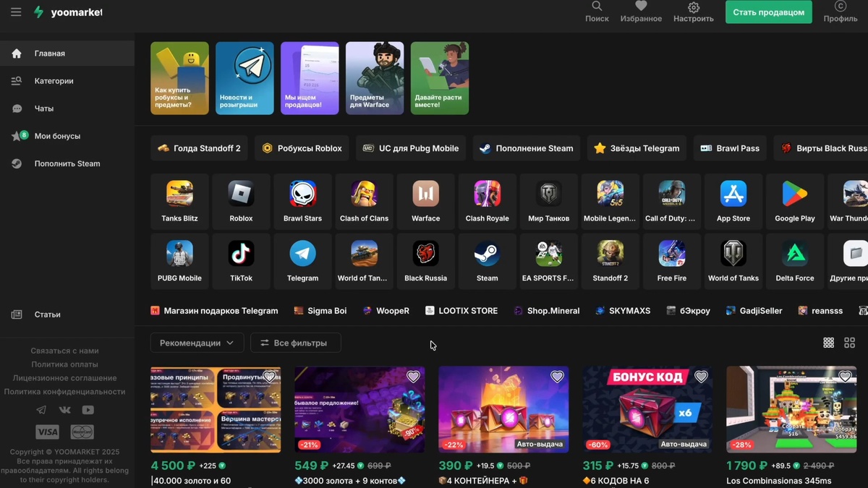Click the UC для Pubg Mobile chip
The height and width of the screenshot is (488, 868).
click(x=411, y=148)
